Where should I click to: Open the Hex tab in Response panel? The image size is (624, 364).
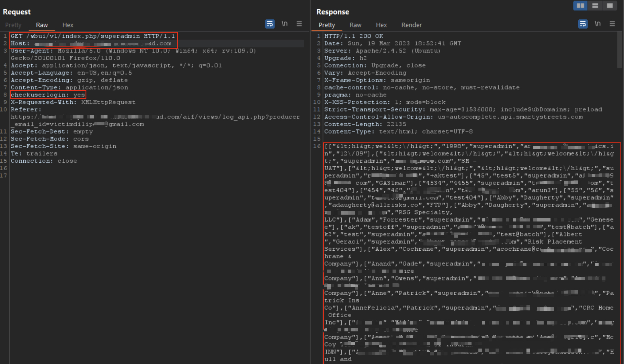pyautogui.click(x=381, y=25)
